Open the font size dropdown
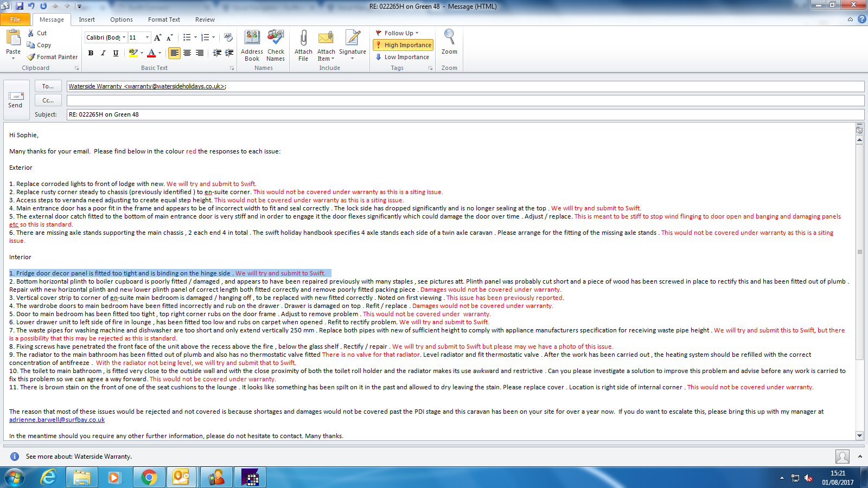 [x=147, y=37]
